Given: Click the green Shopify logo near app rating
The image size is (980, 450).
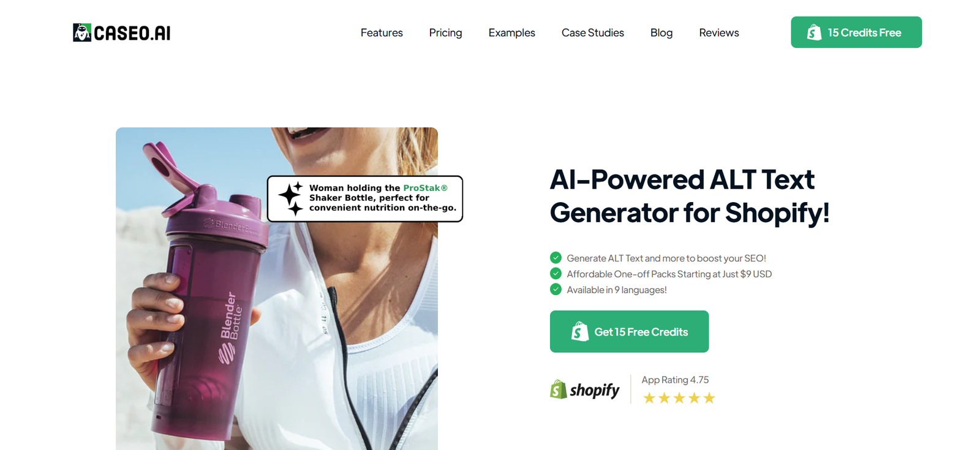Looking at the screenshot, I should [x=558, y=389].
